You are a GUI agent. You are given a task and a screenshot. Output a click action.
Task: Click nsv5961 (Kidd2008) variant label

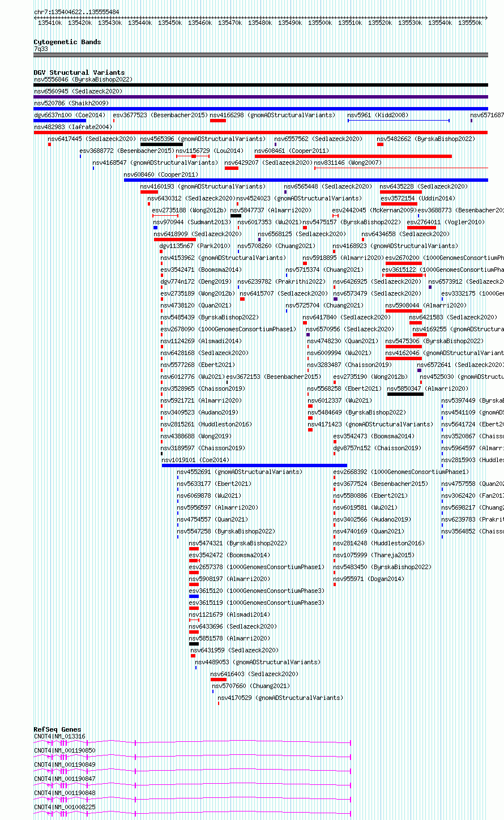coord(378,115)
